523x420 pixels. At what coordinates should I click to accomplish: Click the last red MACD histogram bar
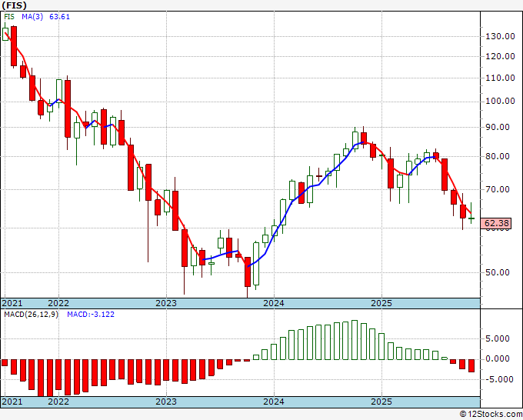tap(471, 365)
